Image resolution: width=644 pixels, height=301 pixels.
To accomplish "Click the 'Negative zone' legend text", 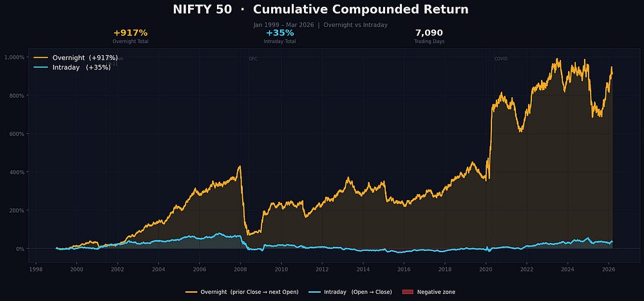I will click(436, 292).
